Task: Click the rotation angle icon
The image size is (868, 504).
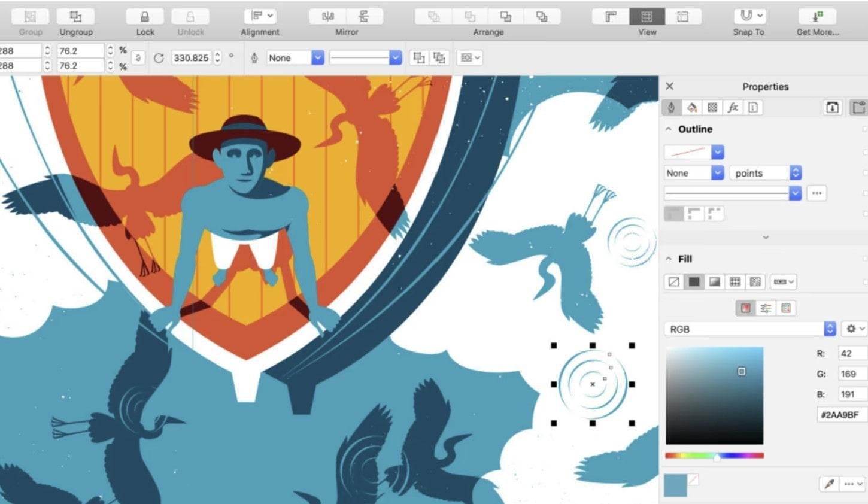Action: point(159,58)
